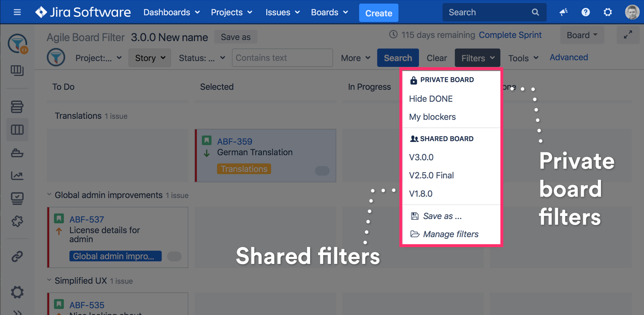Open the reports chart icon
Viewport: 644px width, 315px height.
17,175
